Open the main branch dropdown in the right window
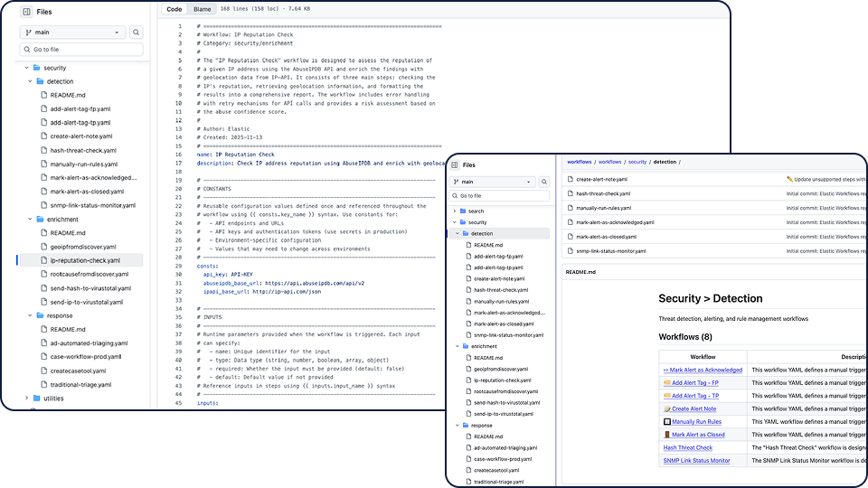This screenshot has width=868, height=488. 493,182
